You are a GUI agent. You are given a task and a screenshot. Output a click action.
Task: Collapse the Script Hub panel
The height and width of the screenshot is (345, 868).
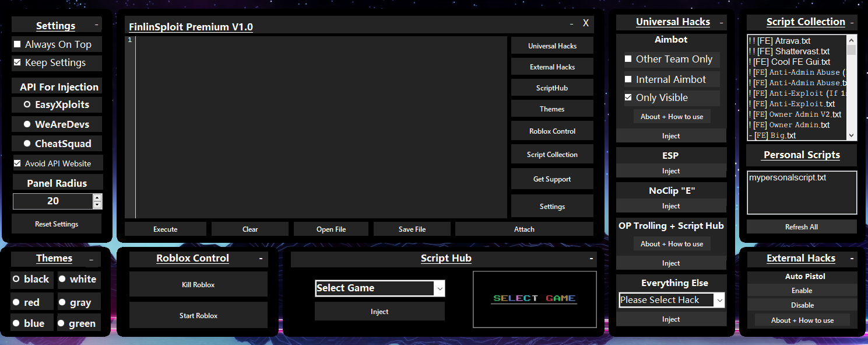(x=591, y=258)
